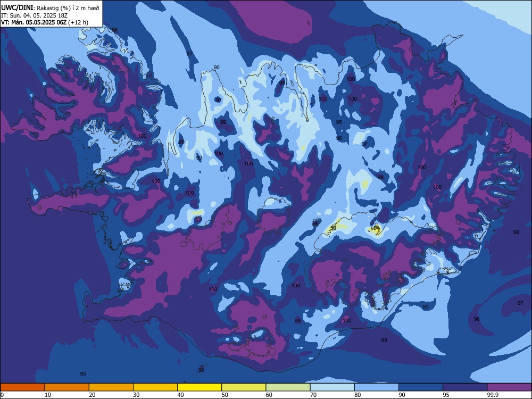Click the pale blue 70–80 legend swatch
The height and width of the screenshot is (399, 532).
(332, 387)
